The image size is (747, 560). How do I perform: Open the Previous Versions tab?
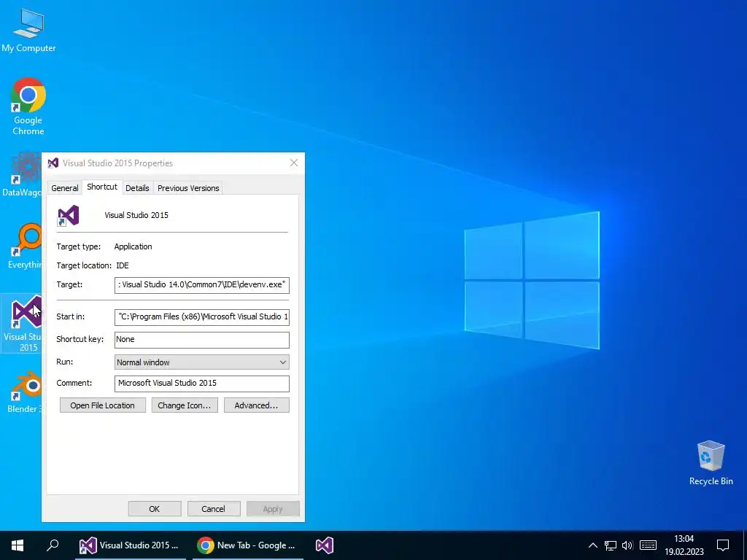tap(188, 188)
